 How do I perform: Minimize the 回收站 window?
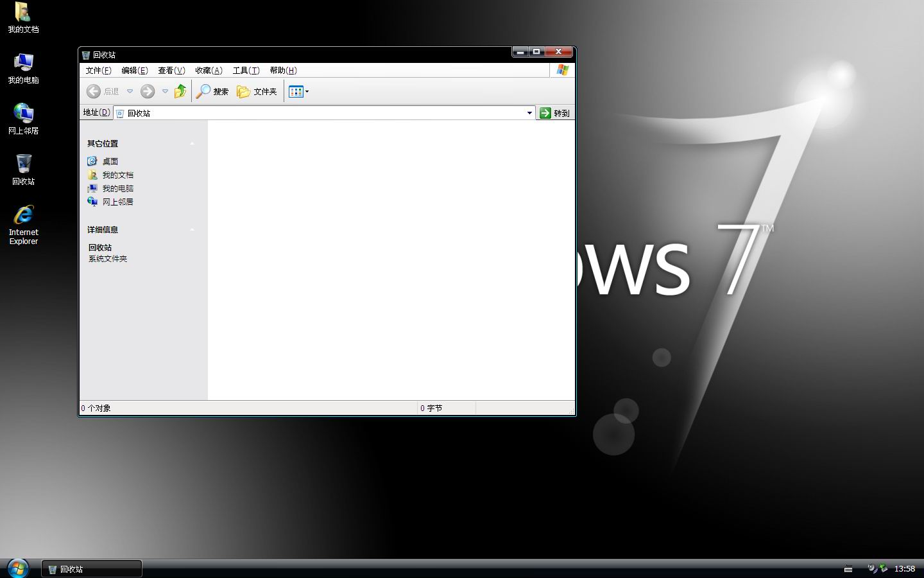pyautogui.click(x=520, y=52)
